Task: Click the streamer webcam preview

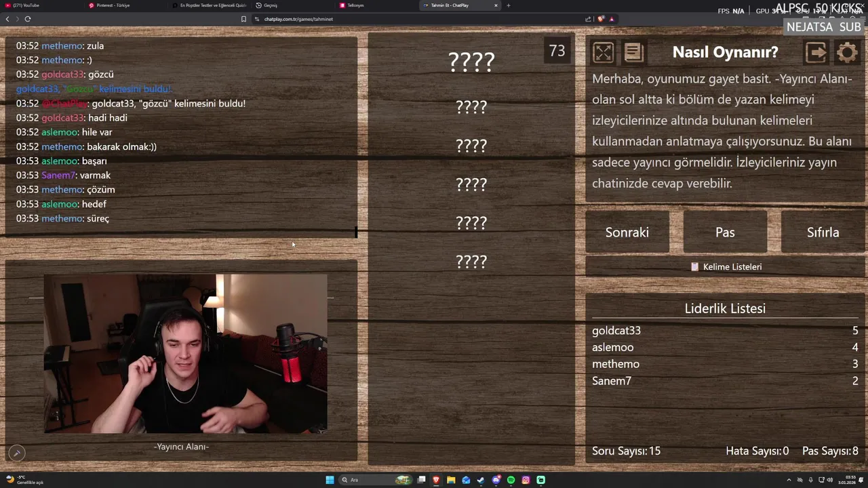Action: 186,353
